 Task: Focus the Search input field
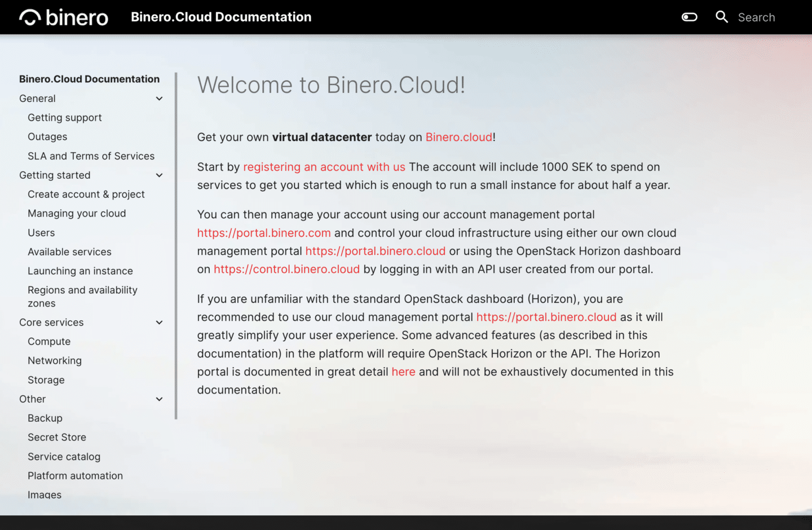point(756,17)
